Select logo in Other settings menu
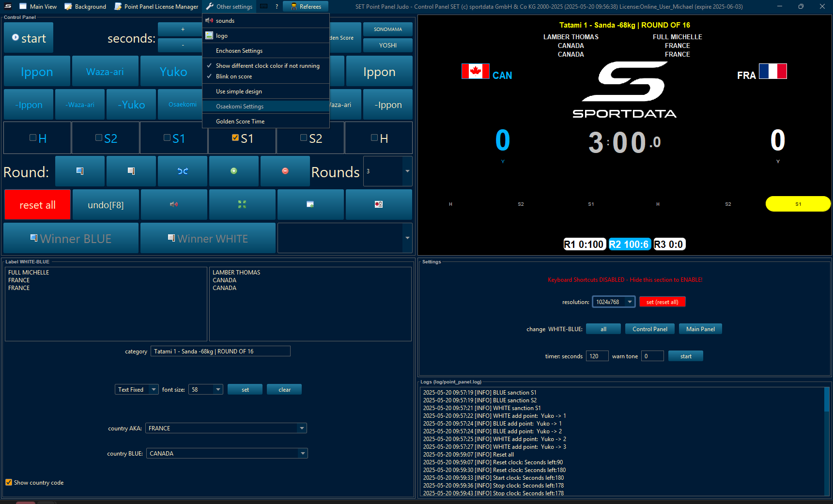The width and height of the screenshot is (833, 504). [x=266, y=36]
